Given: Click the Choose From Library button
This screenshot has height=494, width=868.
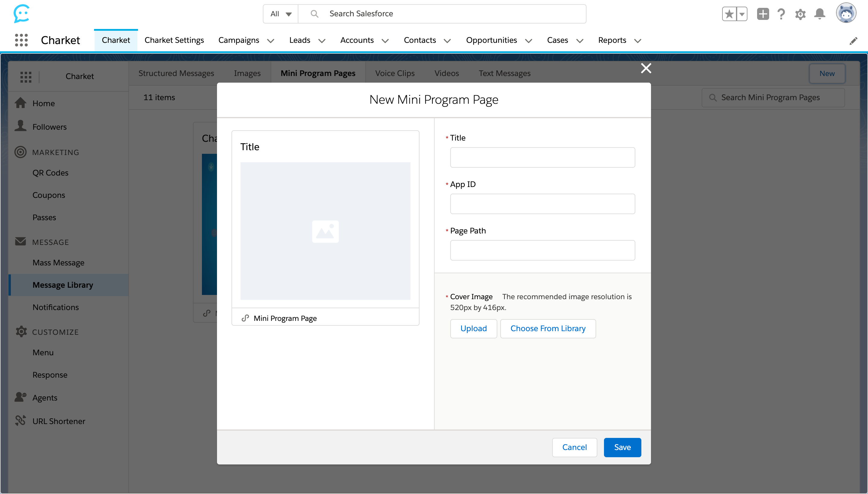Looking at the screenshot, I should coord(548,328).
